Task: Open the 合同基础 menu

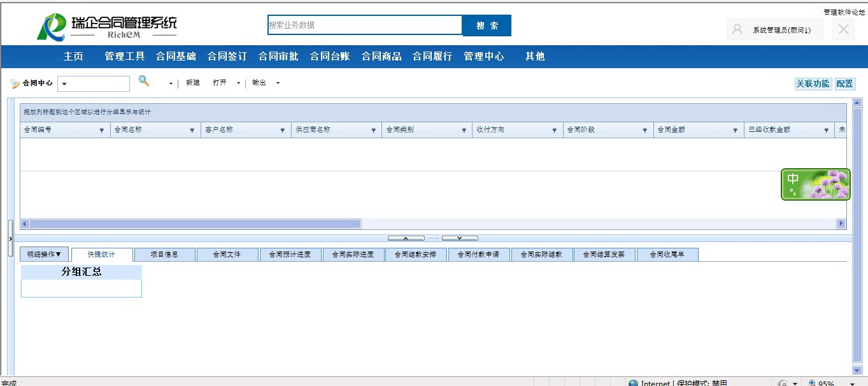Action: coord(176,56)
